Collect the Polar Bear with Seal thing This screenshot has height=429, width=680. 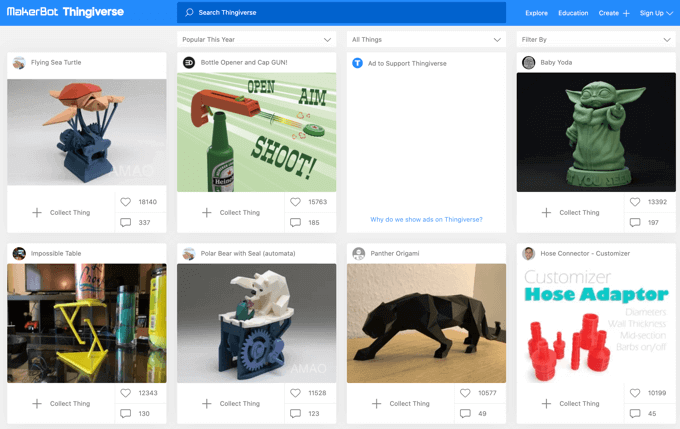231,403
